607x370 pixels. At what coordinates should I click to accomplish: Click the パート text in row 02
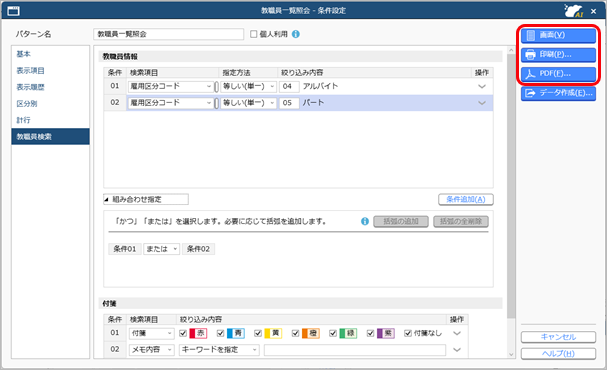pos(313,103)
